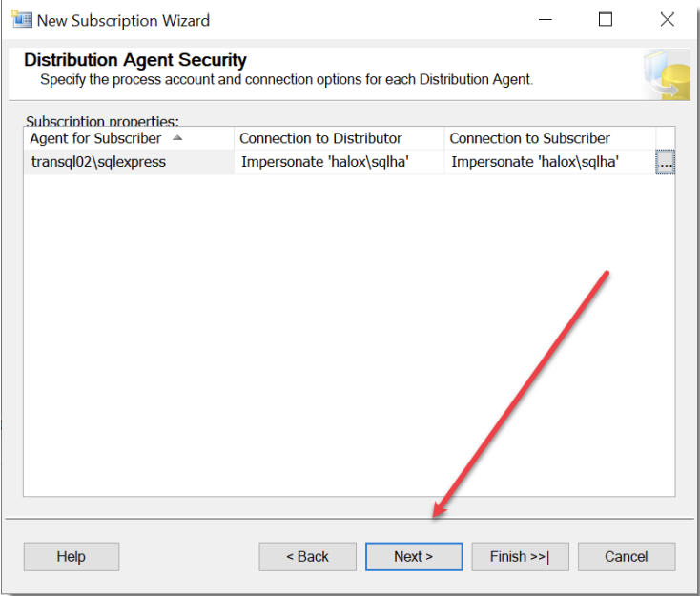
Task: Minimize the wizard window
Action: click(x=546, y=20)
